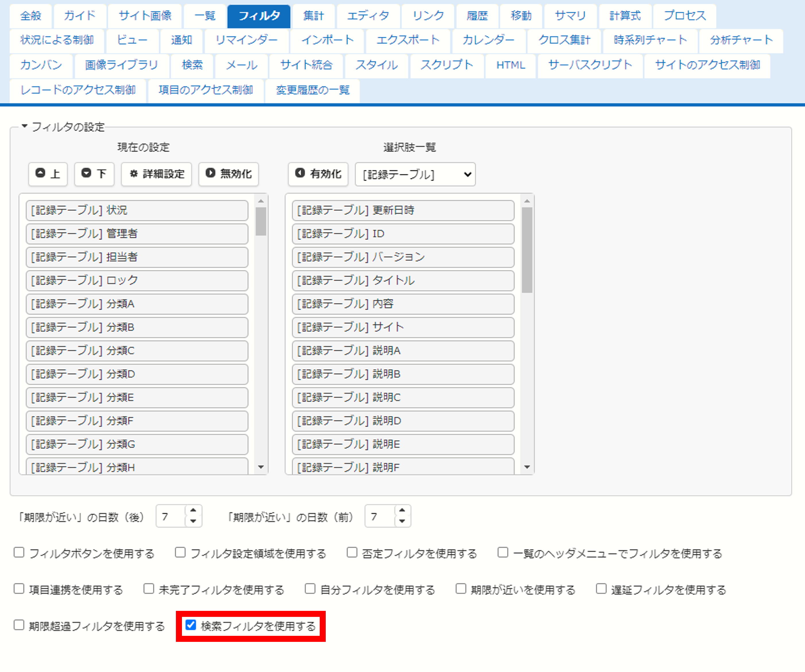Screen dimensions: 805x672
Task: Open the 全般 tab
Action: (31, 16)
